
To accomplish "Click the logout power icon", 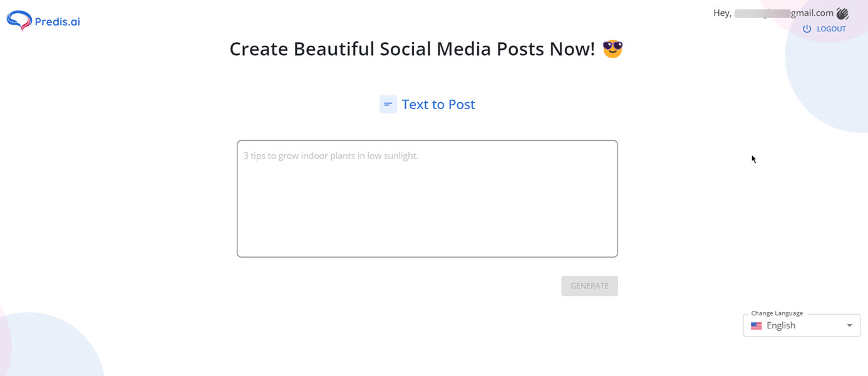I will pyautogui.click(x=807, y=29).
